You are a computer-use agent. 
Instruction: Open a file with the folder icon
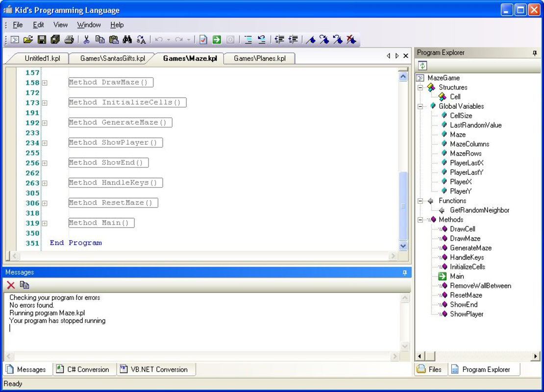click(x=28, y=40)
